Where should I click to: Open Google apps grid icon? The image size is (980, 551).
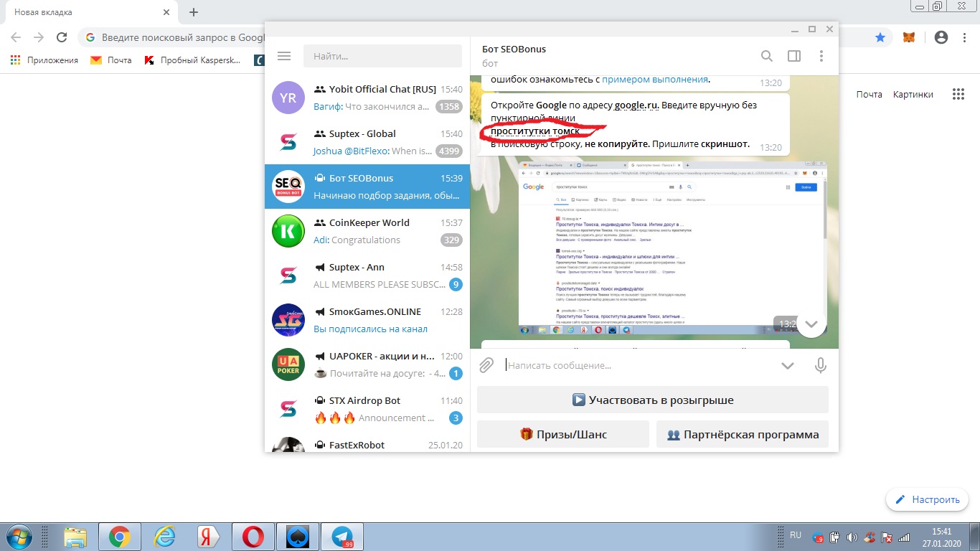958,94
